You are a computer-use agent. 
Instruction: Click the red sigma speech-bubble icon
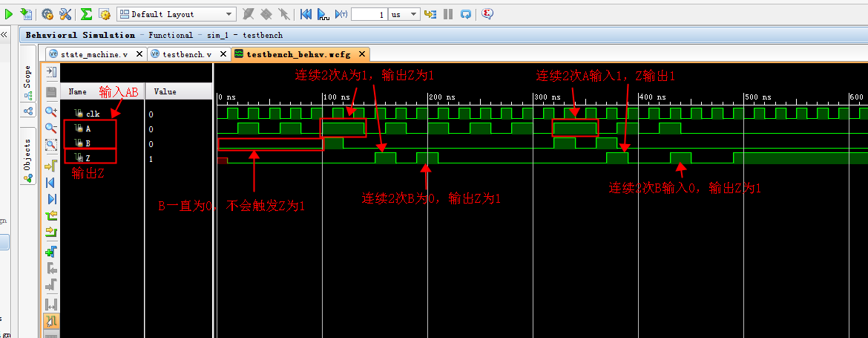[x=487, y=14]
